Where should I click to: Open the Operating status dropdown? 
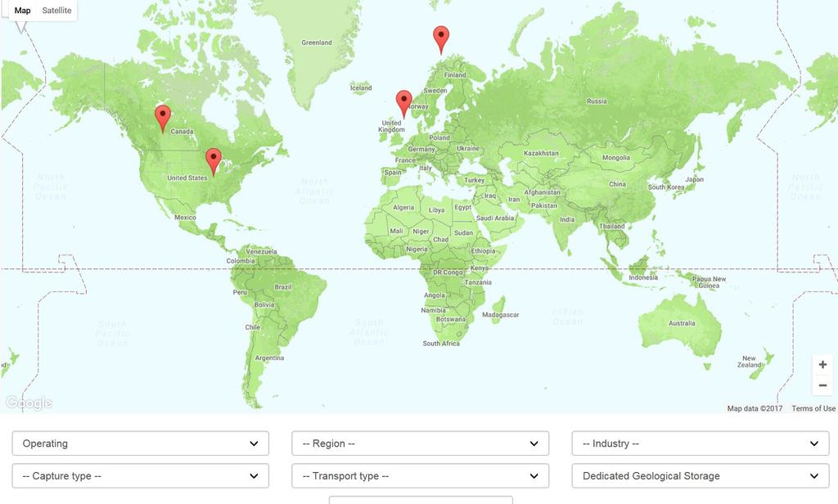[x=141, y=443]
